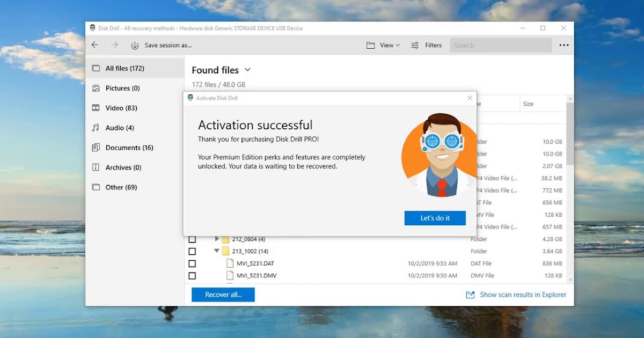644x338 pixels.
Task: Click the Search input field
Action: [x=501, y=46]
